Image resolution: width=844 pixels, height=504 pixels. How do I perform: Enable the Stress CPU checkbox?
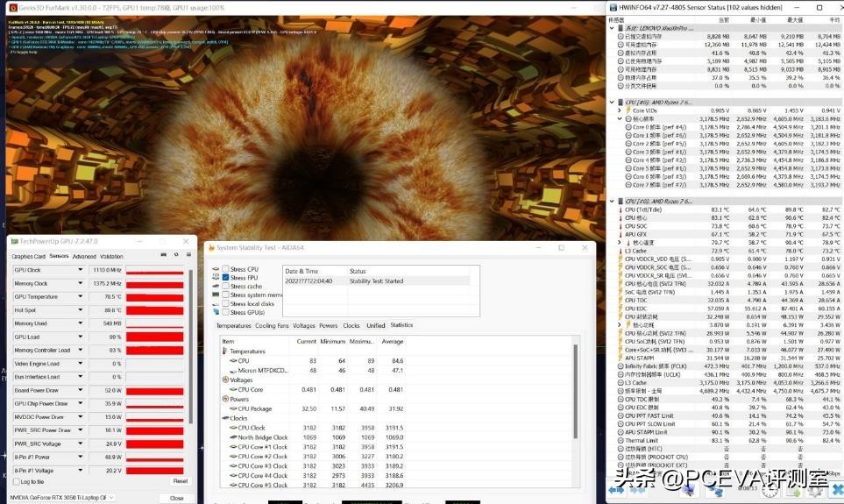tap(225, 269)
